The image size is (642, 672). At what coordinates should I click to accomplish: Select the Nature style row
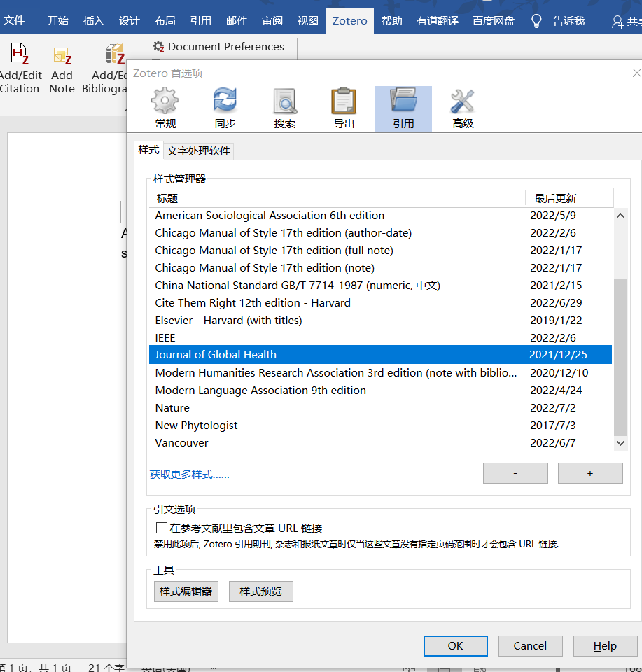[x=381, y=408]
